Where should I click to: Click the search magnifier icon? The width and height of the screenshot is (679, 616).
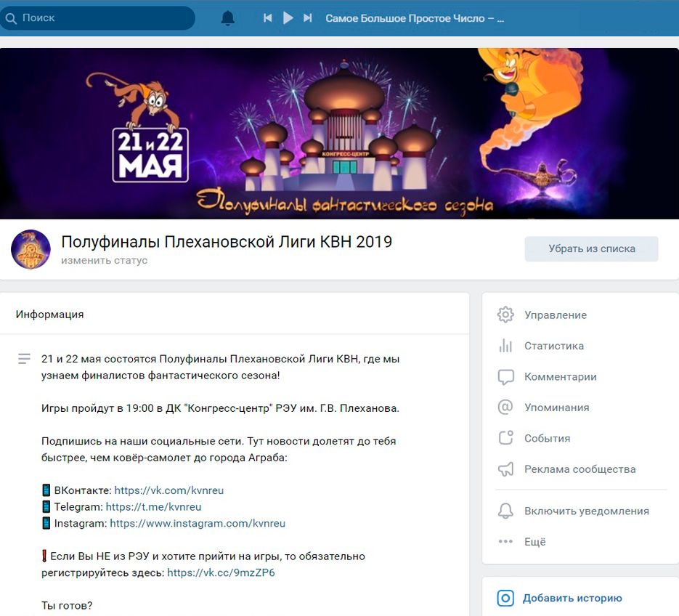click(x=11, y=18)
